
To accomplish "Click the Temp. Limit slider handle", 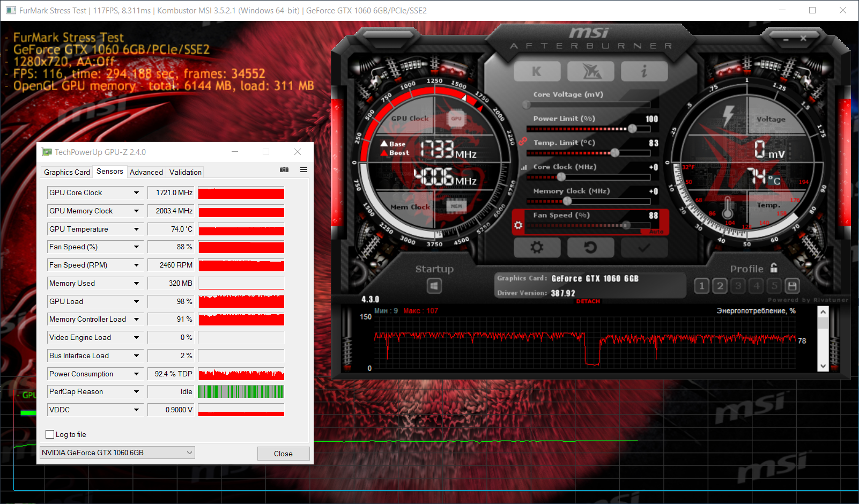I will pyautogui.click(x=615, y=153).
